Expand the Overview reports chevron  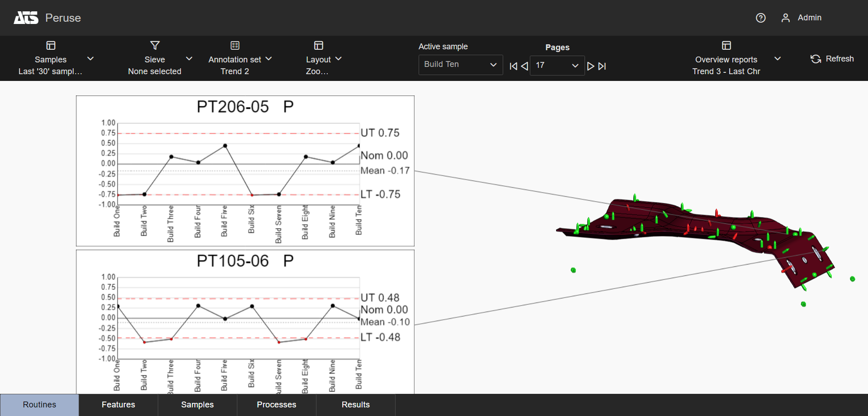click(x=777, y=59)
